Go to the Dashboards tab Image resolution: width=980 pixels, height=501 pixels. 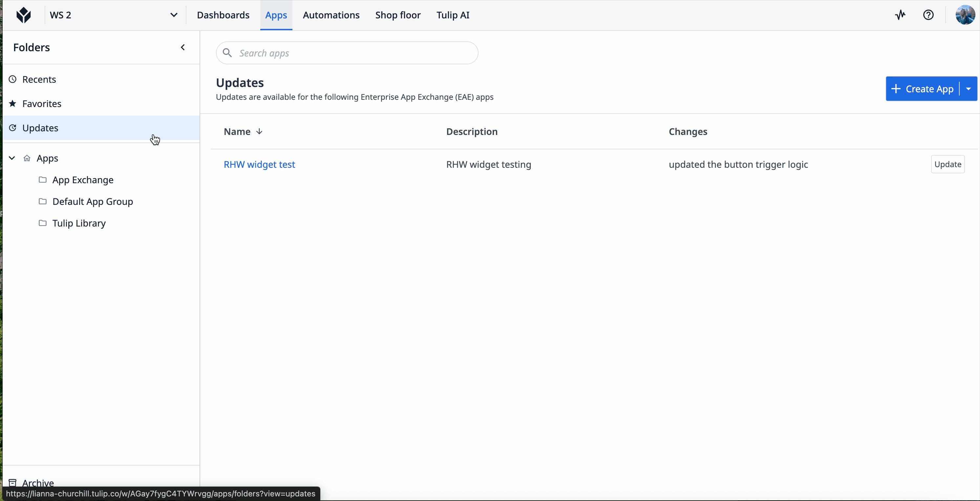[223, 15]
